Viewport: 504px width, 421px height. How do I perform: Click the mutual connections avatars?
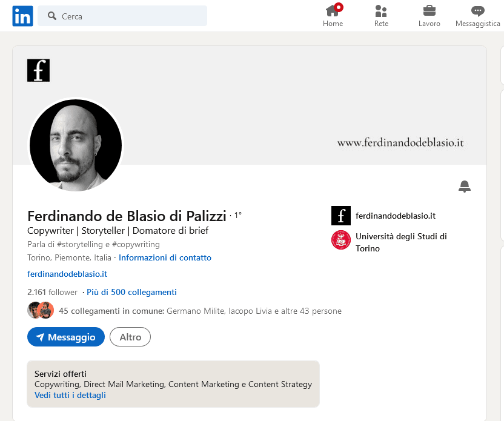pyautogui.click(x=41, y=310)
